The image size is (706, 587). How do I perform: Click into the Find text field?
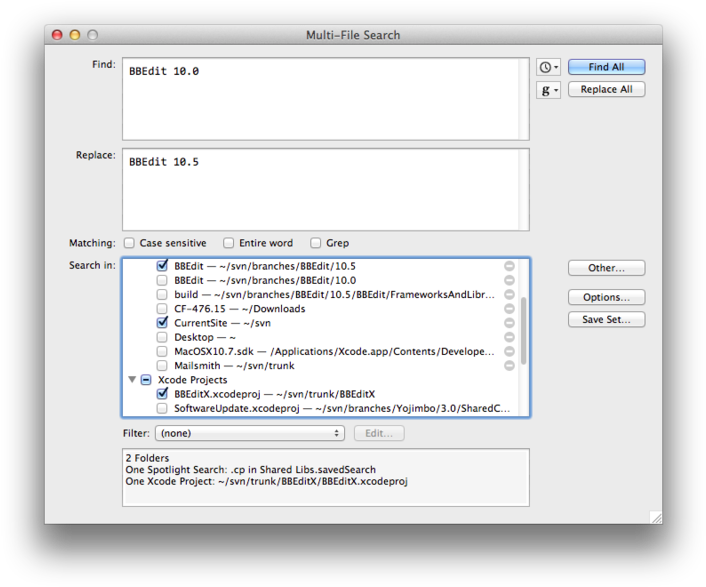click(326, 99)
